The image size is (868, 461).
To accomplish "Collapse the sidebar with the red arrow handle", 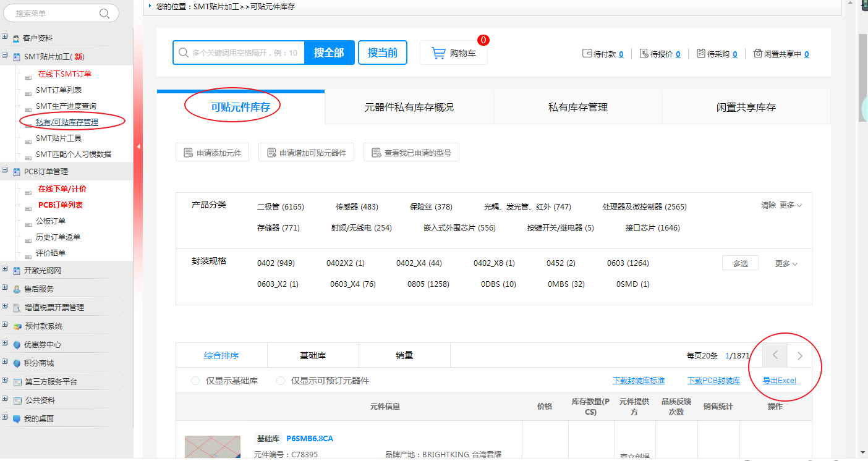I will coord(138,146).
